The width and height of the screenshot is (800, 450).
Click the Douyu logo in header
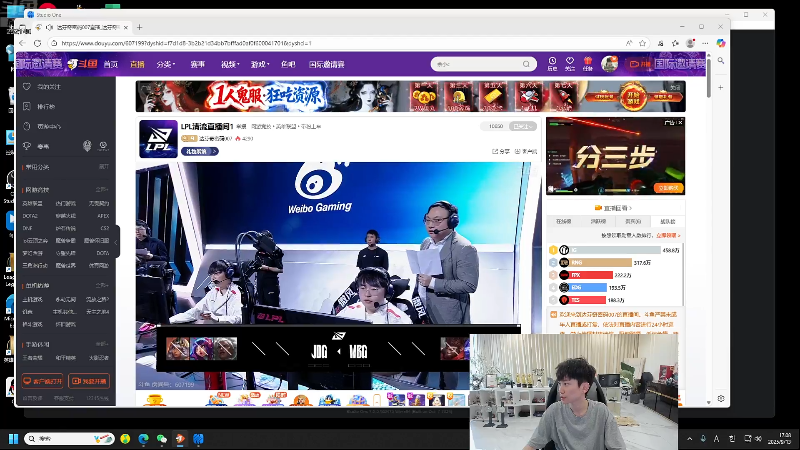coord(82,64)
